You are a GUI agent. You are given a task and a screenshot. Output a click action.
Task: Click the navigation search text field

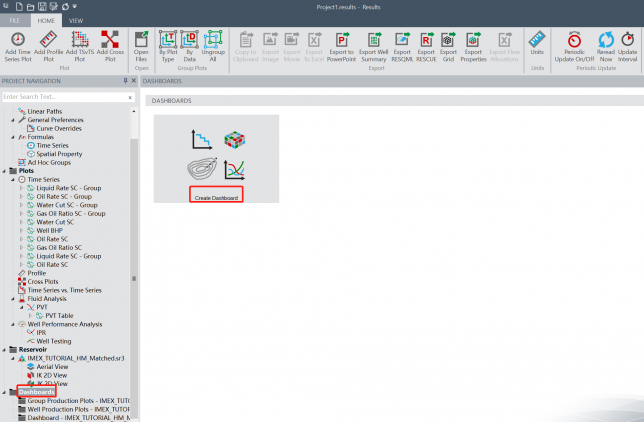click(x=65, y=97)
